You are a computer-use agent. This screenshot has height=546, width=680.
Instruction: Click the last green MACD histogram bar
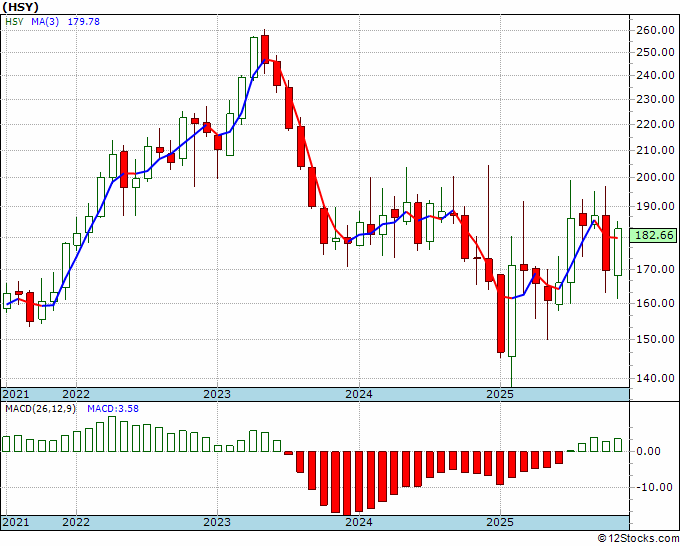618,445
